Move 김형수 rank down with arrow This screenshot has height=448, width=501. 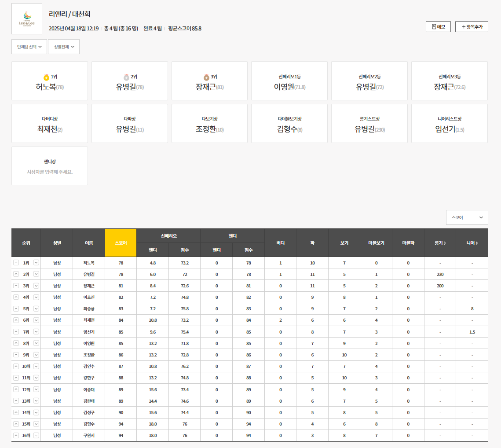tap(36, 424)
